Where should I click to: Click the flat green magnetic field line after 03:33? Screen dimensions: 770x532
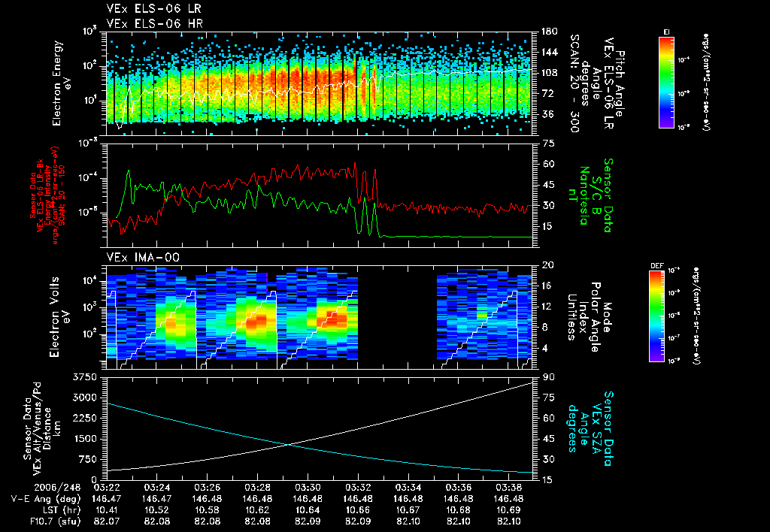pyautogui.click(x=456, y=237)
